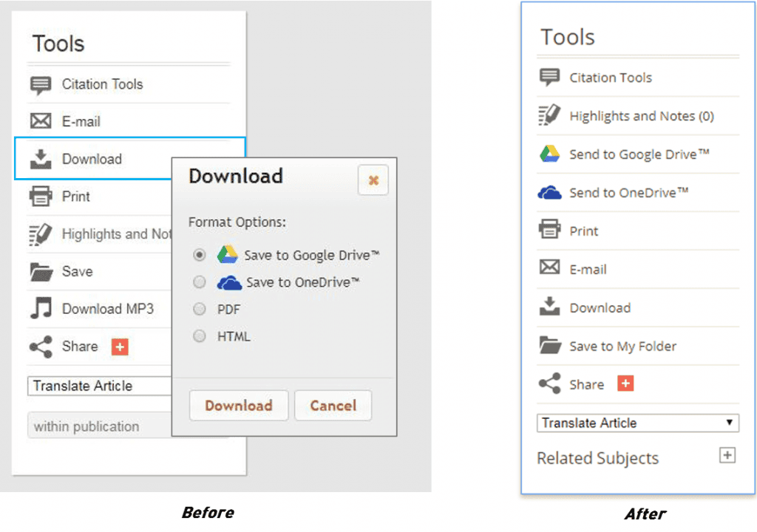This screenshot has height=532, width=757.
Task: Click the red plus icon beside Share in the After panel
Action: click(x=625, y=384)
